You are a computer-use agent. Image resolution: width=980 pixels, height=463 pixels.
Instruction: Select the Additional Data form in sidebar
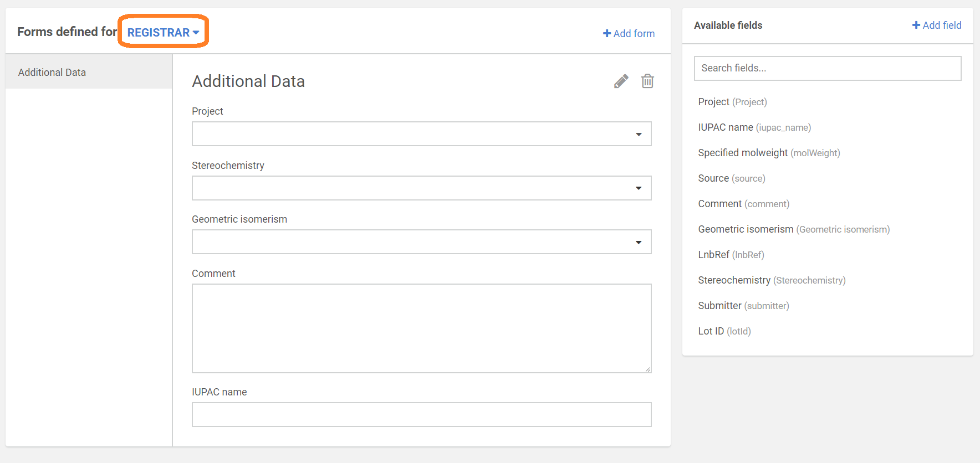89,73
